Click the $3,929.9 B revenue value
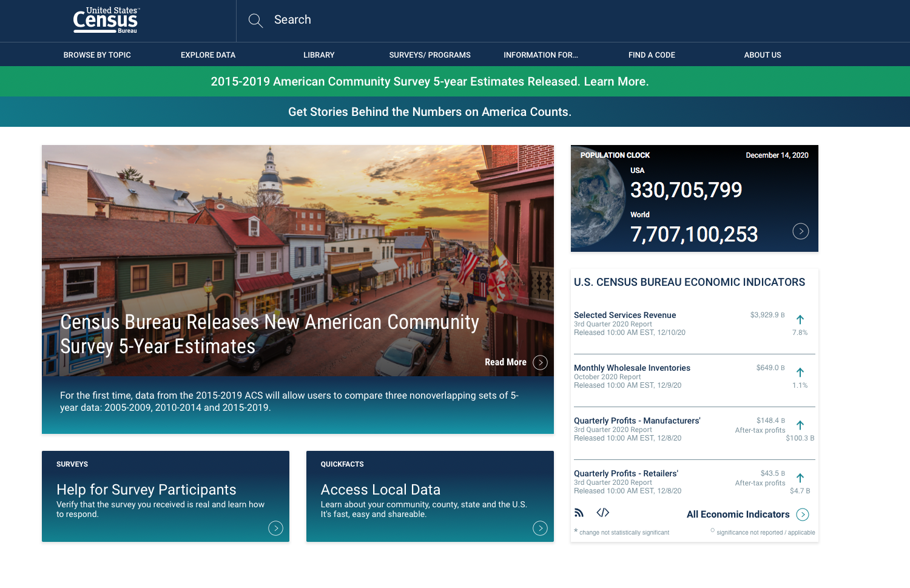Image resolution: width=910 pixels, height=588 pixels. coord(767,315)
